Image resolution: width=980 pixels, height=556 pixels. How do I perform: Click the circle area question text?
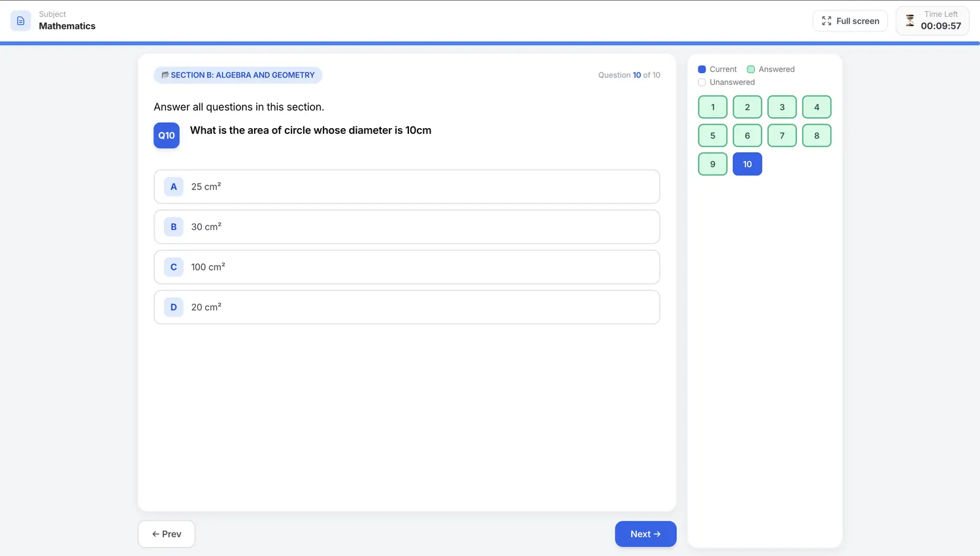[x=311, y=131]
